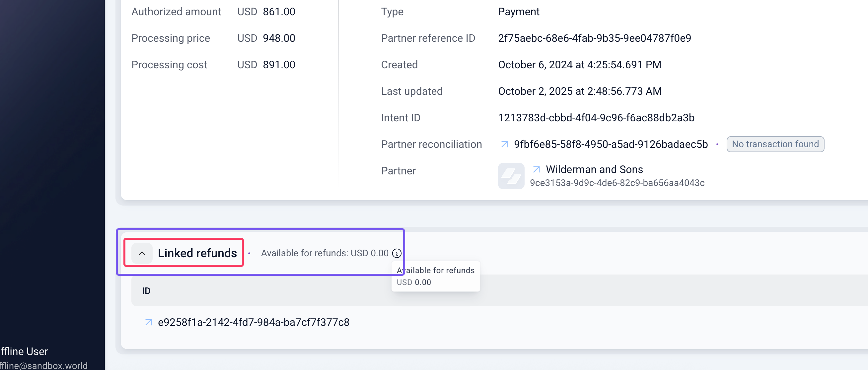Open the Wilderman and Sons partner link
The width and height of the screenshot is (868, 370).
(594, 169)
